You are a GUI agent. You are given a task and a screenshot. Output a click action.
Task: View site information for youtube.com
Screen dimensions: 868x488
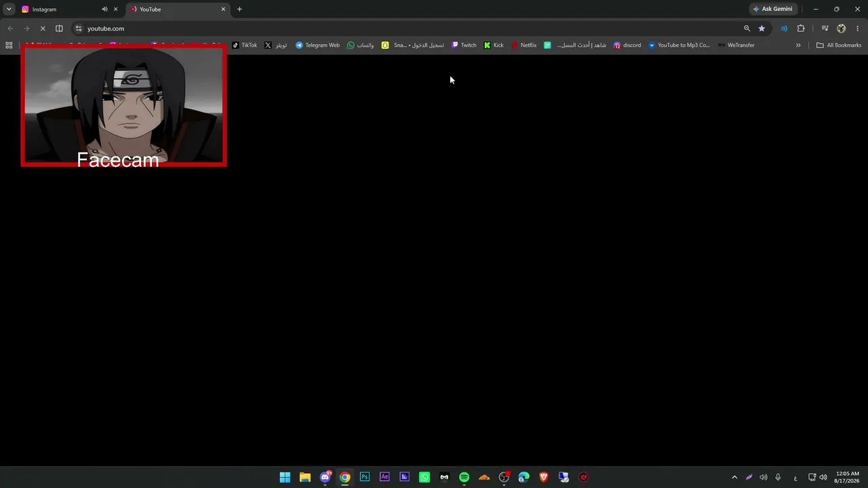pos(78,28)
